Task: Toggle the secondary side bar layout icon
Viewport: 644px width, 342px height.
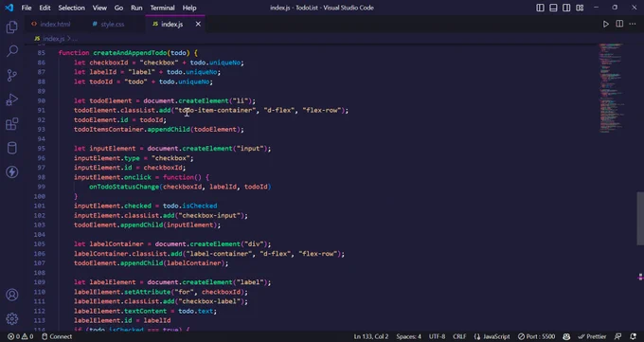Action: (x=566, y=8)
